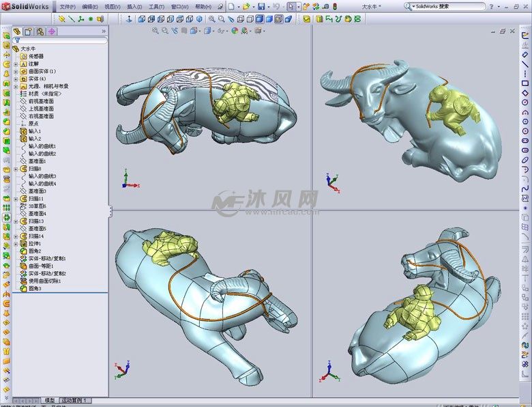532x407 pixels.
Task: Select the cursor Select tool
Action: coord(291,6)
